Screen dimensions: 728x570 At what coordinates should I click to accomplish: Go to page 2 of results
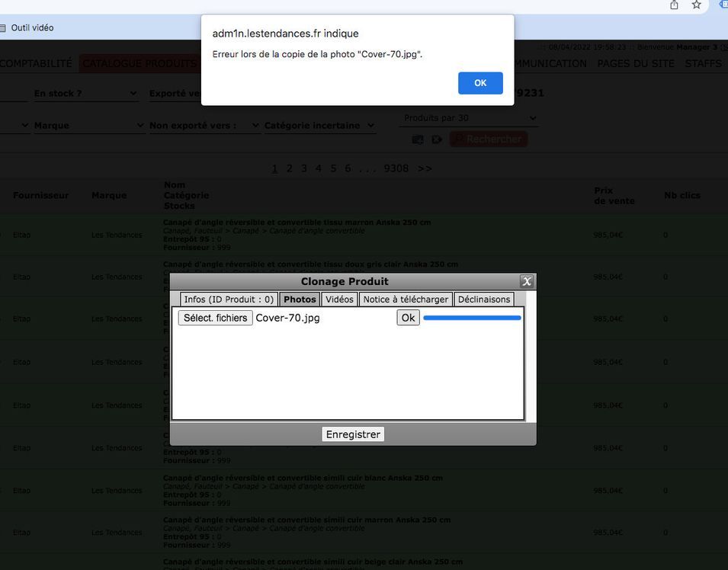tap(289, 168)
